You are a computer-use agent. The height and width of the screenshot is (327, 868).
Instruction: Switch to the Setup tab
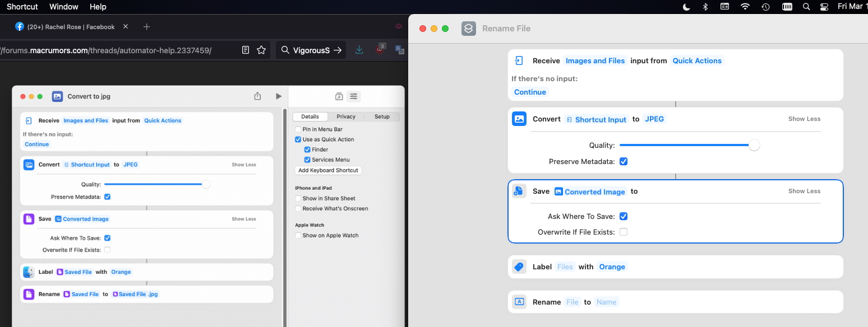[382, 116]
